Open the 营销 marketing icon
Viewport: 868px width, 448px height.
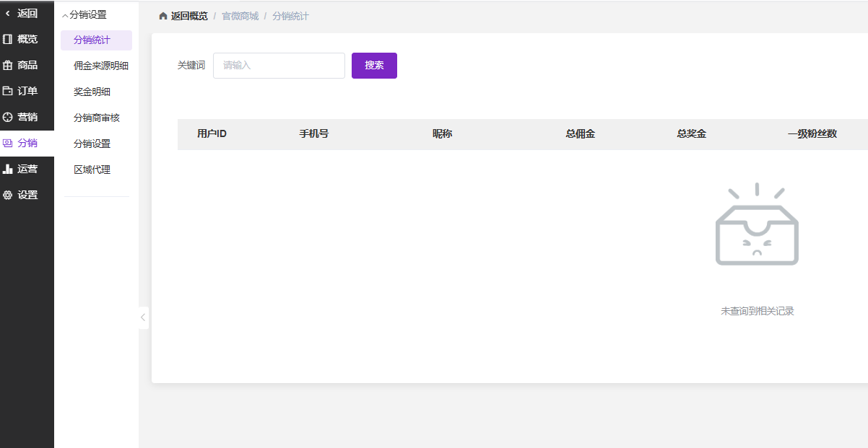coord(8,117)
